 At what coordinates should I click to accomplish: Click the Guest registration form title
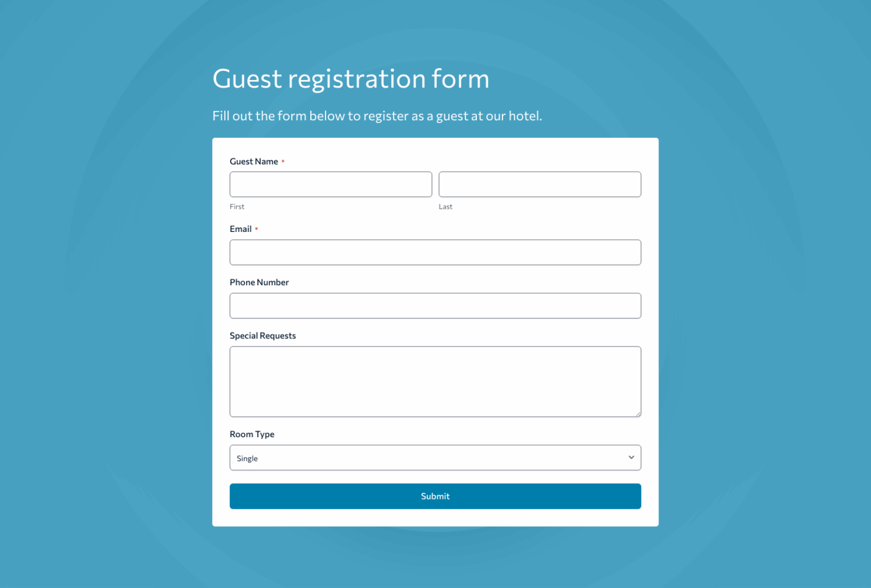pyautogui.click(x=350, y=79)
